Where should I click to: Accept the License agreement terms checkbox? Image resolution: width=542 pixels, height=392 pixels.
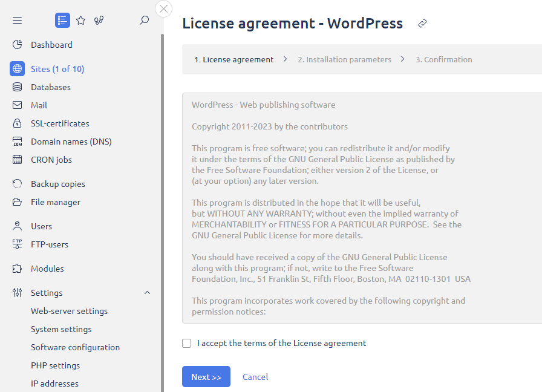(x=187, y=344)
